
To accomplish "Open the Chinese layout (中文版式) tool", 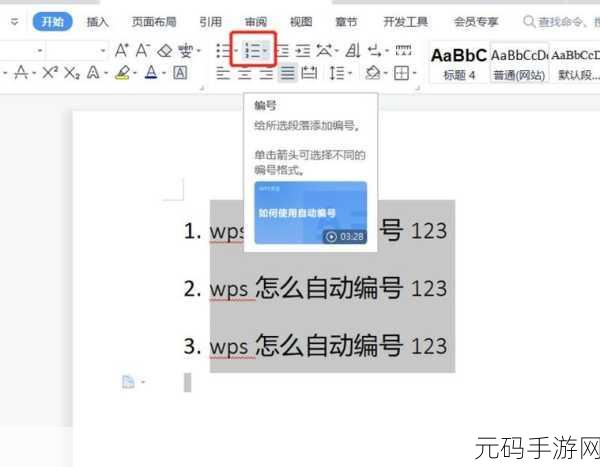I will point(324,51).
